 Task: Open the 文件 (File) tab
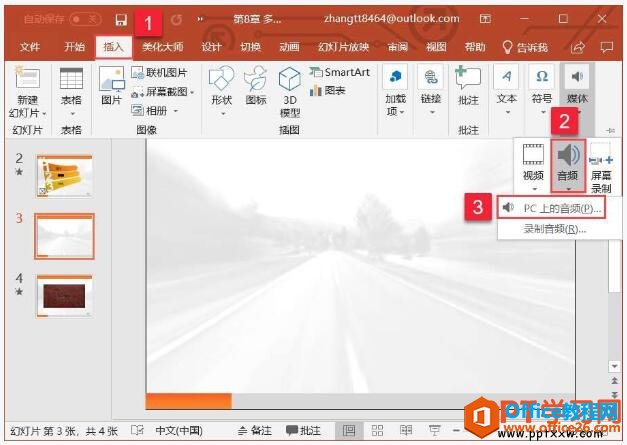coord(30,47)
